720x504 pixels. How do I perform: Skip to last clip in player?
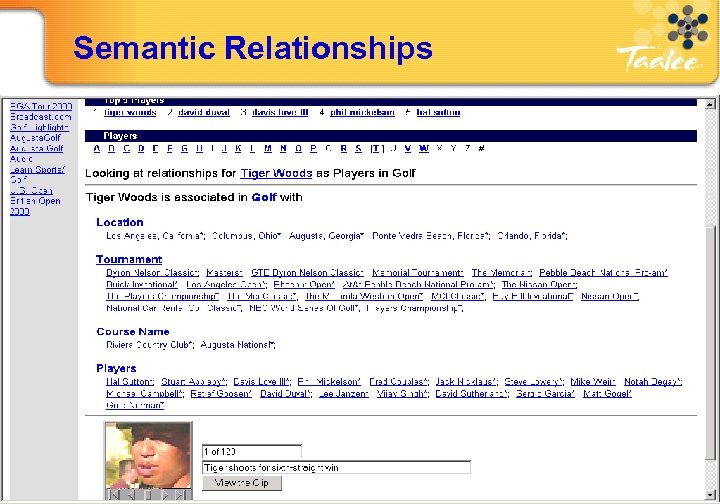coord(182,495)
